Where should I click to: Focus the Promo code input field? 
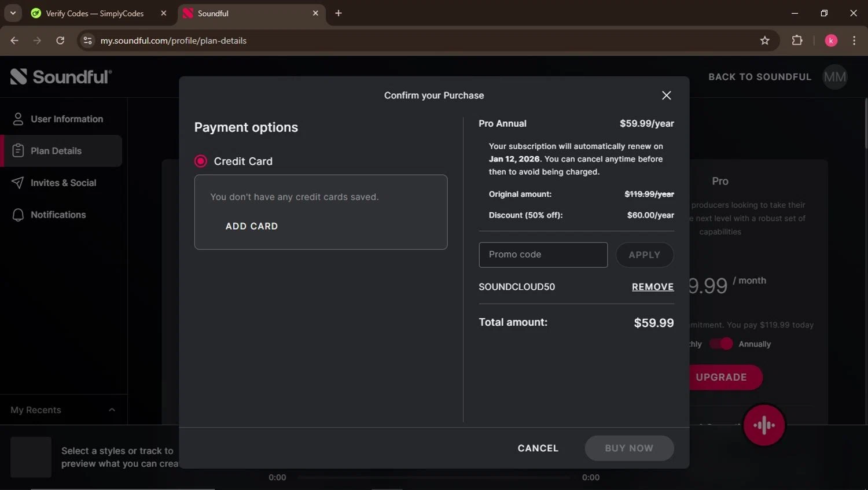[543, 255]
